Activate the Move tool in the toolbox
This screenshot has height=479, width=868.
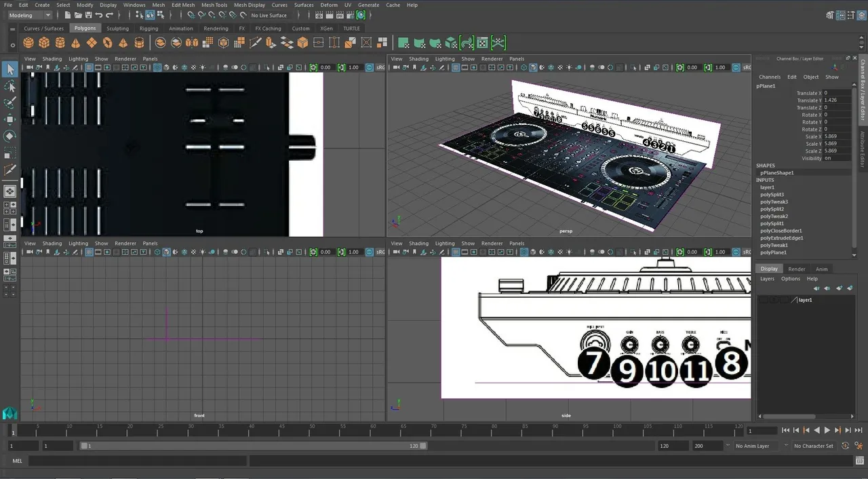coord(10,119)
